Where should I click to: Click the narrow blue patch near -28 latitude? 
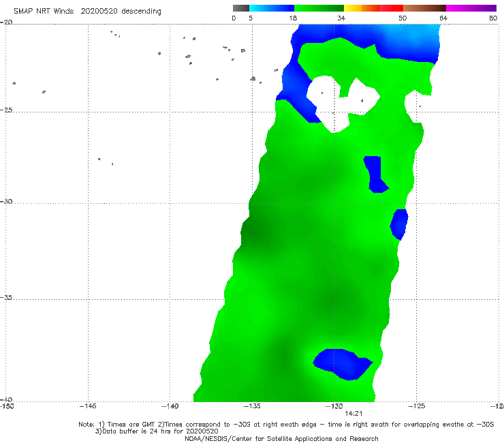tap(375, 174)
